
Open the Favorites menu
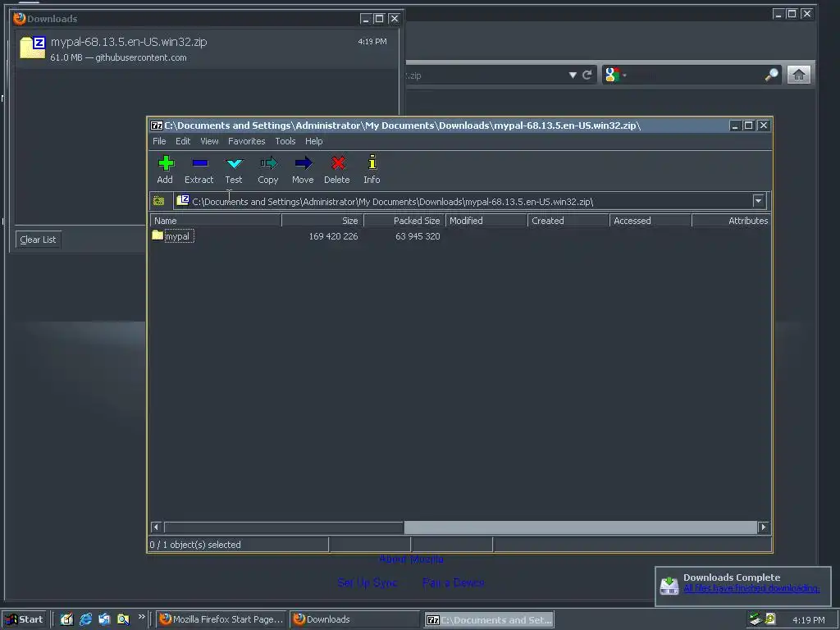pyautogui.click(x=246, y=141)
